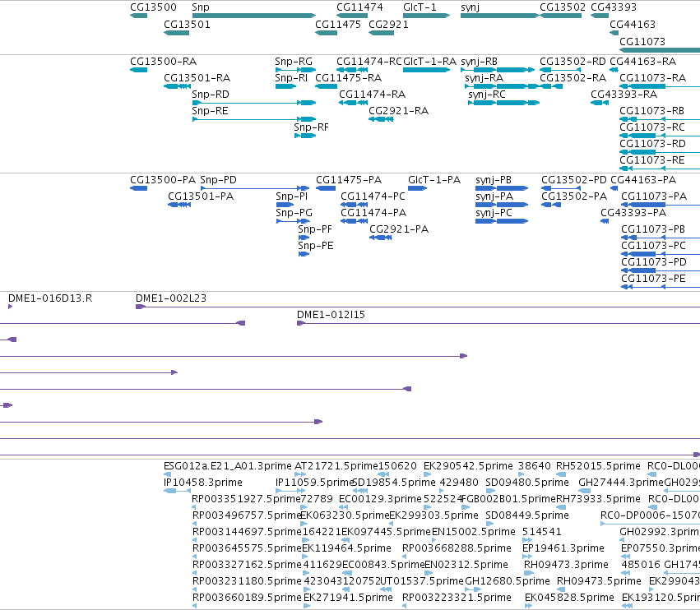700x610 pixels.
Task: Select protein CG2921-PA label
Action: coord(399,229)
